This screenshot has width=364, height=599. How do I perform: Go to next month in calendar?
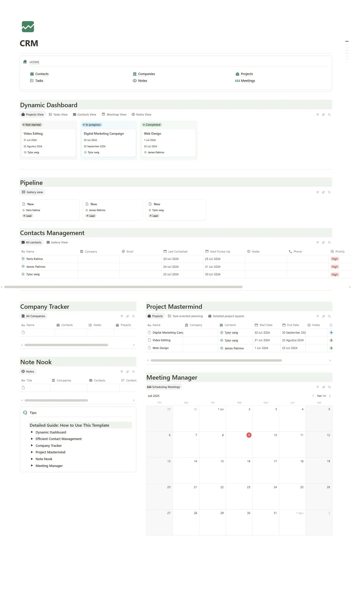(x=330, y=396)
